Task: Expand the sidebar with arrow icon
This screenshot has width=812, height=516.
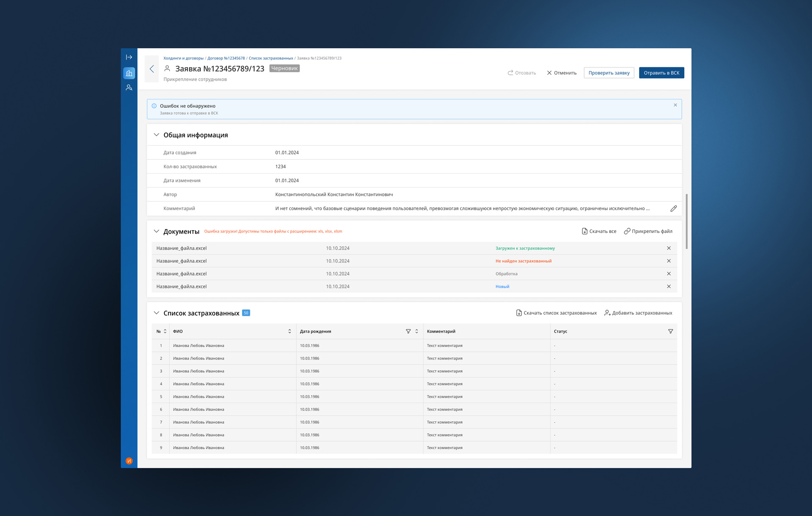Action: (129, 57)
